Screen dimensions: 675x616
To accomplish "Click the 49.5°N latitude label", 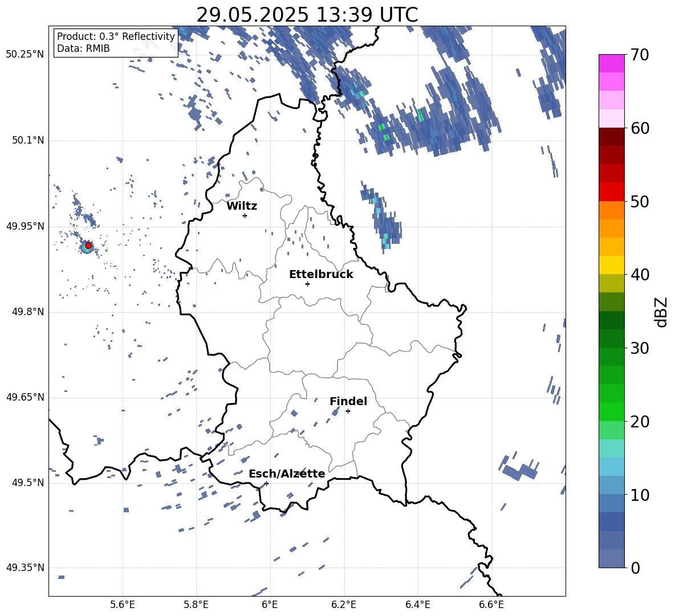I will tap(28, 482).
